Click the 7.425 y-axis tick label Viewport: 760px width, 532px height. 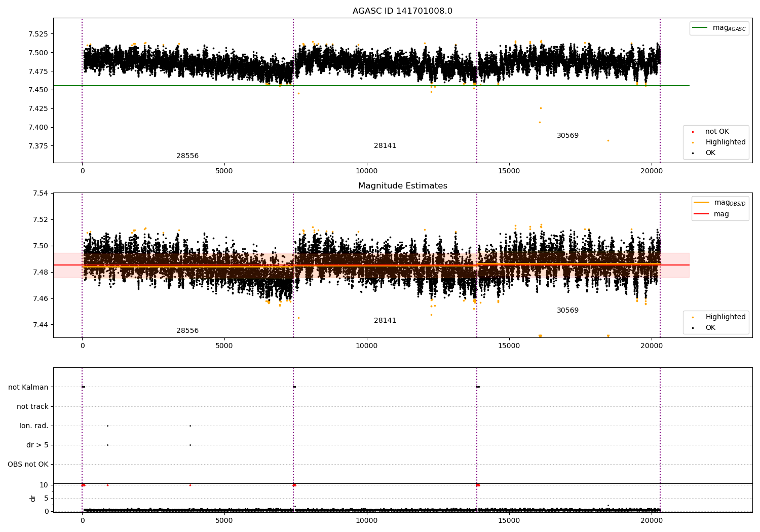(x=38, y=109)
